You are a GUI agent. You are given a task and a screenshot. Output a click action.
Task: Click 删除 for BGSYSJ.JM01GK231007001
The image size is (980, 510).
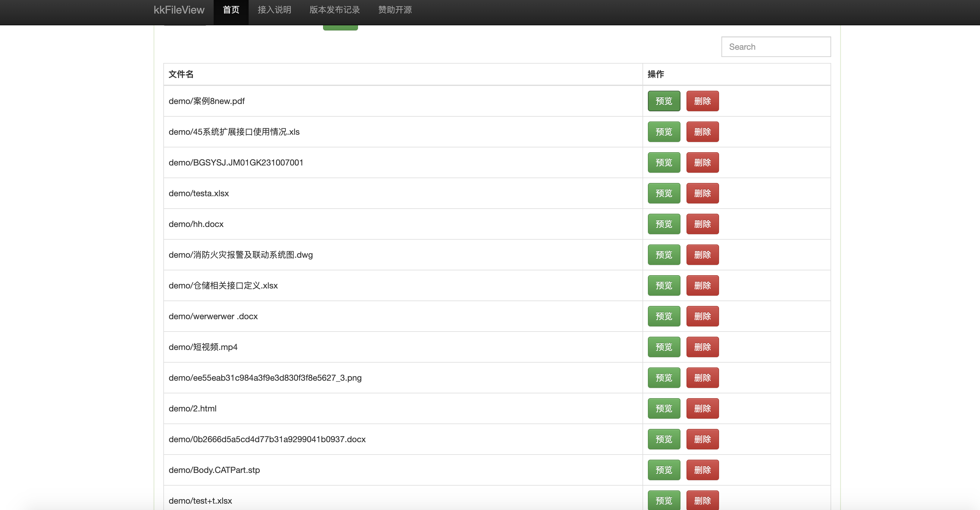tap(702, 162)
